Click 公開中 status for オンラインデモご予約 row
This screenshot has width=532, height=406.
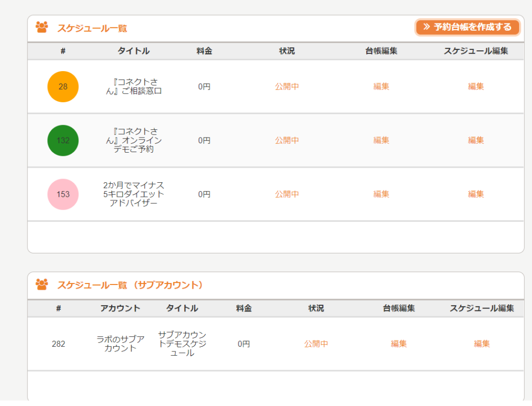click(287, 140)
